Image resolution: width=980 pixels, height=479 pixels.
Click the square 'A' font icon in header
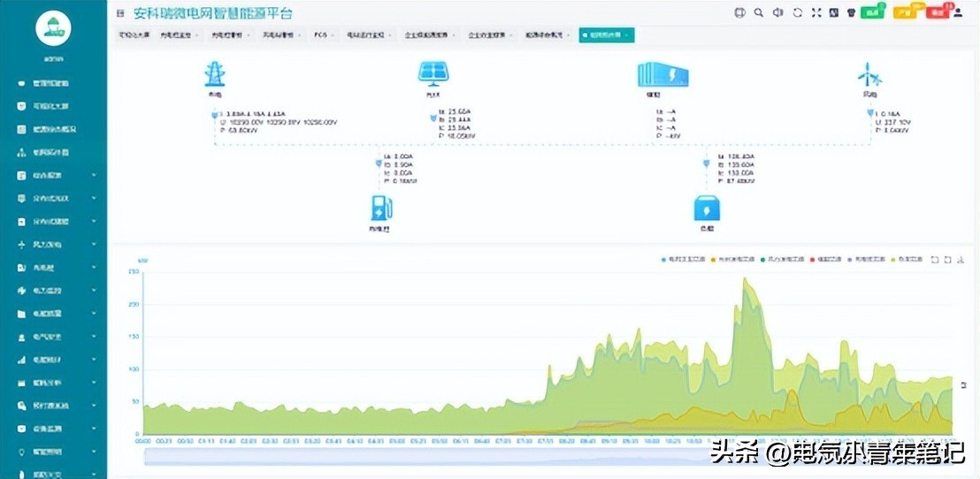coord(833,12)
